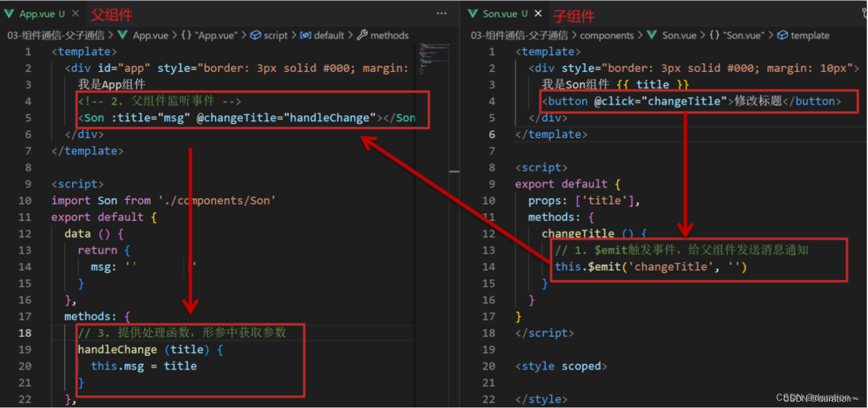868x408 pixels.
Task: Open the Son.vue file breadcrumb
Action: point(672,35)
